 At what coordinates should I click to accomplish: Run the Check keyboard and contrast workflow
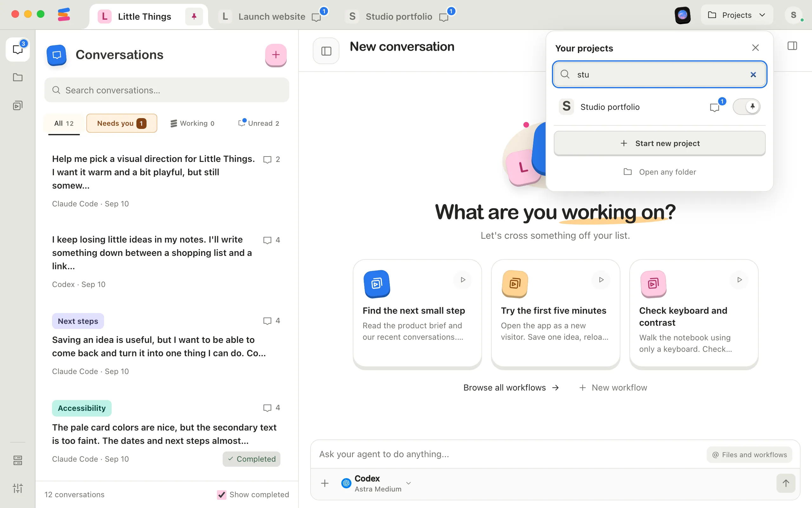tap(739, 279)
